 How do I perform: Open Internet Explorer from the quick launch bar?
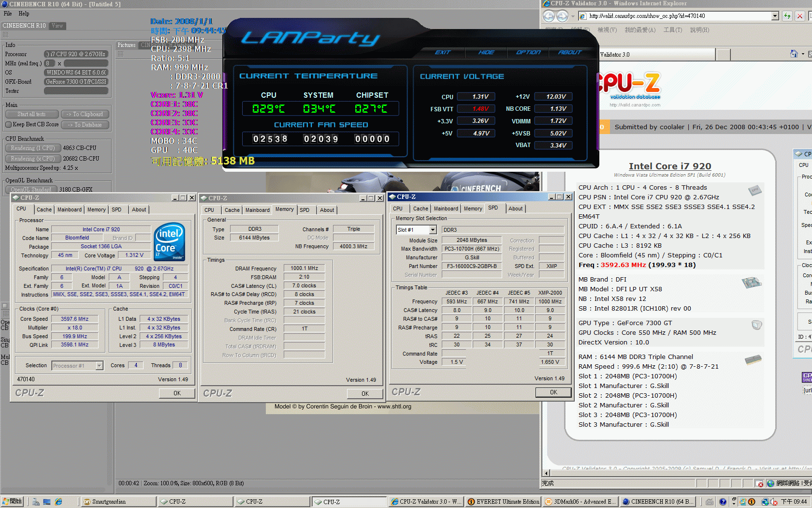pos(58,502)
